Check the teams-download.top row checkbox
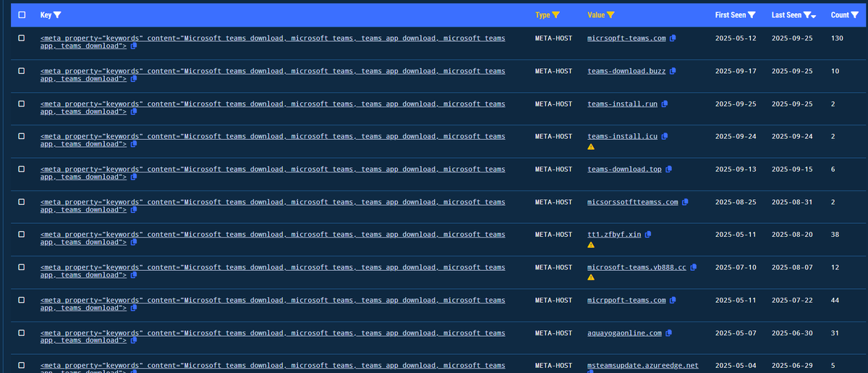868x373 pixels. pyautogui.click(x=21, y=169)
